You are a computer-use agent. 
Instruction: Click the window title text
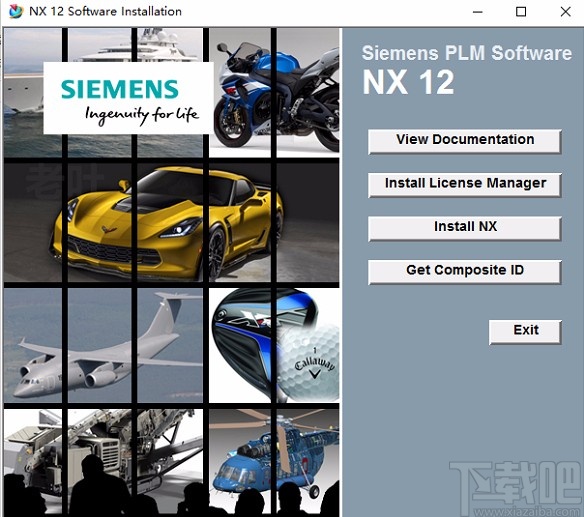(105, 12)
